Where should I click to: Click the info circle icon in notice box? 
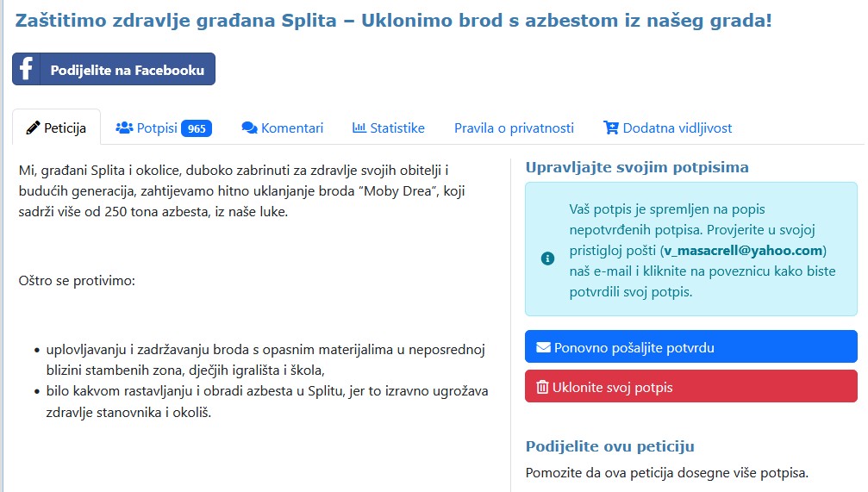pos(547,258)
